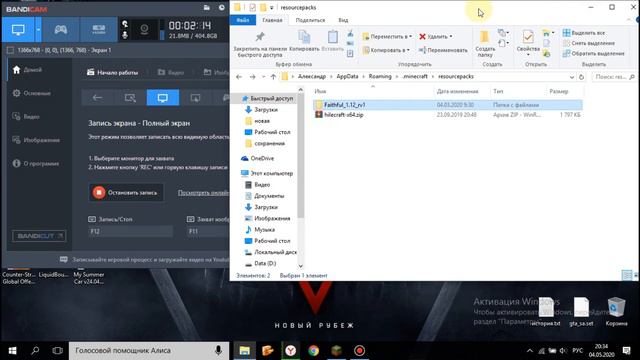The width and height of the screenshot is (640, 360).
Task: Click Остановить запись button
Action: coord(126,192)
